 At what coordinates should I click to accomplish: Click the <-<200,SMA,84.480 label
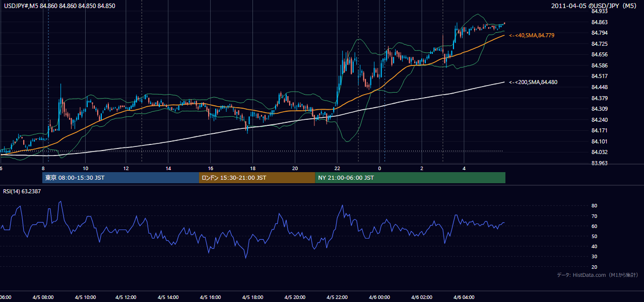pyautogui.click(x=533, y=82)
